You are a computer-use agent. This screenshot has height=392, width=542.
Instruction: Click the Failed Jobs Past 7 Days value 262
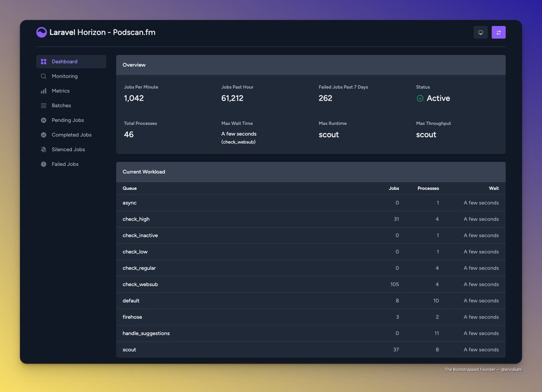[325, 98]
